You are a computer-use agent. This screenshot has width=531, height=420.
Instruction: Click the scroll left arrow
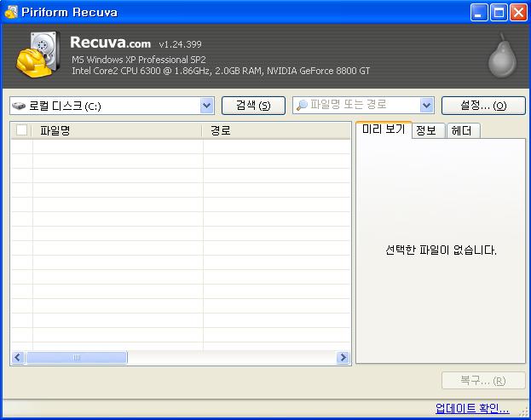click(18, 358)
